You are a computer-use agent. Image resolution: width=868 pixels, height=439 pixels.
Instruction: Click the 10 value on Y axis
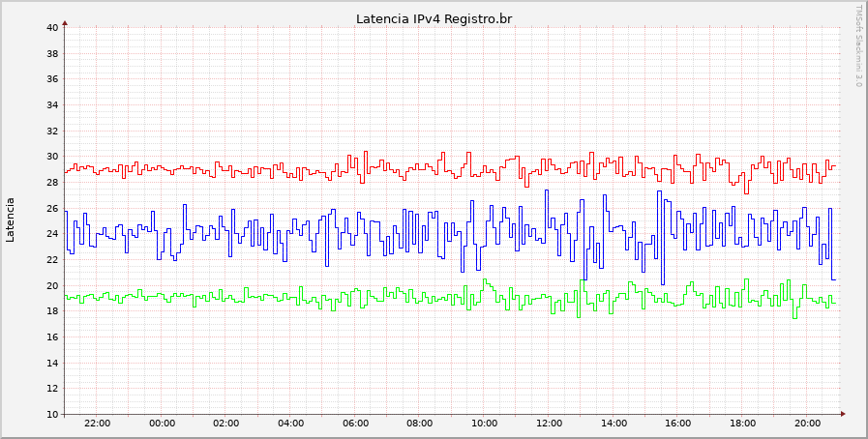coord(52,415)
